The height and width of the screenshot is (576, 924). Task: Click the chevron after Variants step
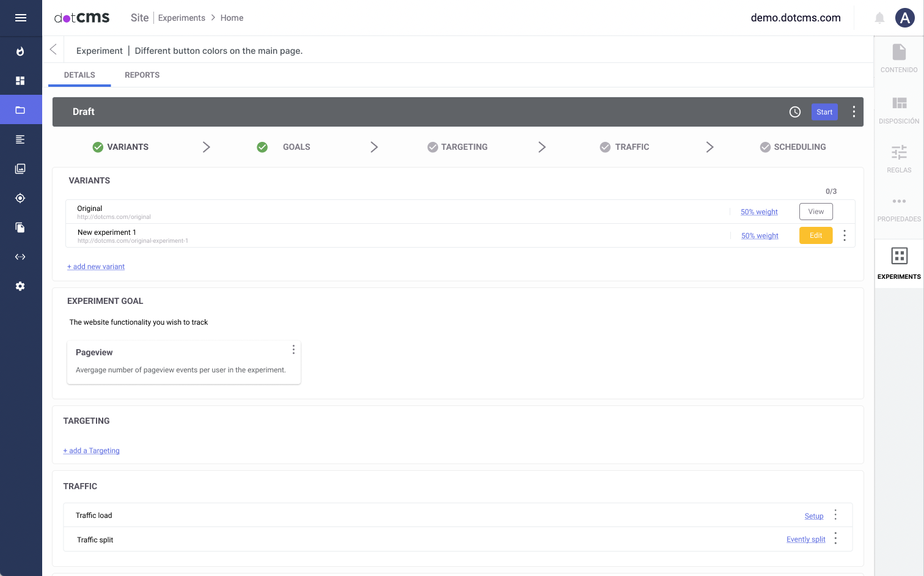tap(207, 147)
